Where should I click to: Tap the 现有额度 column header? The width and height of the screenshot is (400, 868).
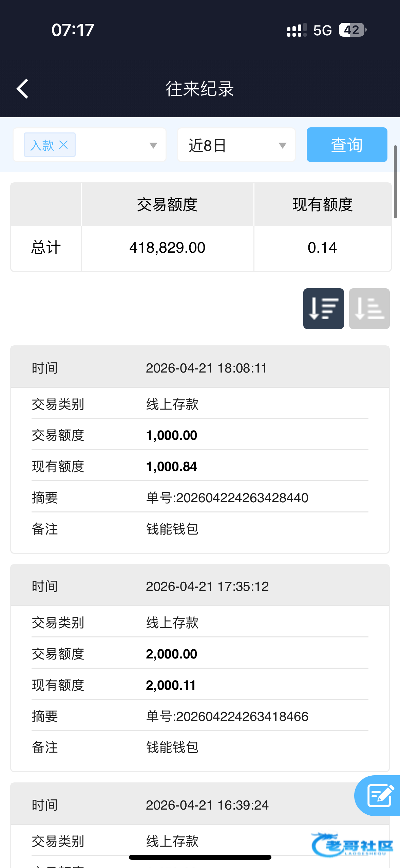tap(322, 205)
